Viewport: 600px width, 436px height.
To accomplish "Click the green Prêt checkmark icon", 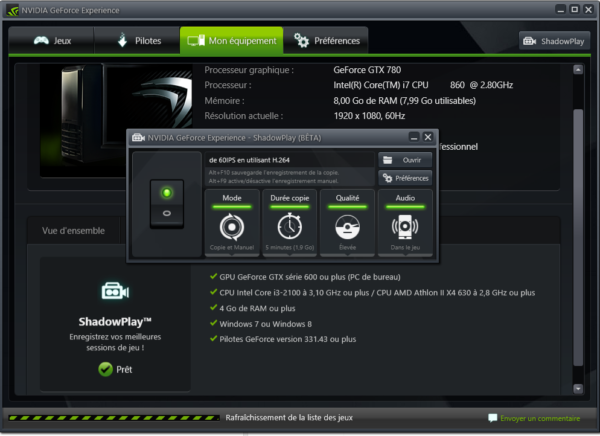I will coord(105,369).
